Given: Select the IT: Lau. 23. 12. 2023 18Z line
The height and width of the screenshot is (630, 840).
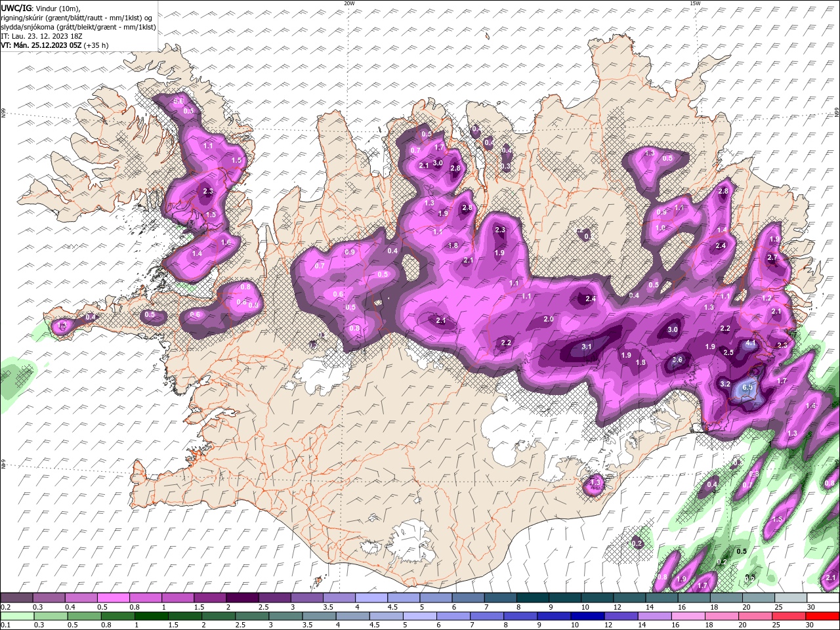Looking at the screenshot, I should point(41,36).
